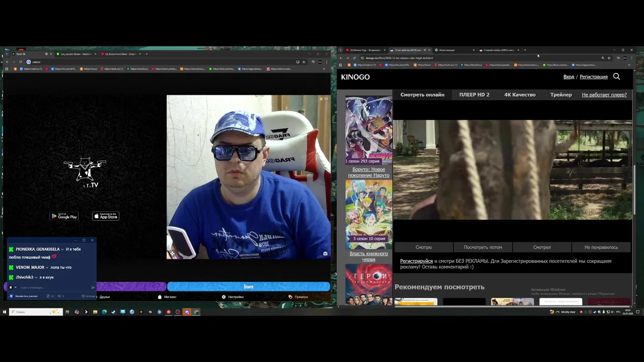Expand chevron next to VENOM_MAJOR

click(x=48, y=267)
